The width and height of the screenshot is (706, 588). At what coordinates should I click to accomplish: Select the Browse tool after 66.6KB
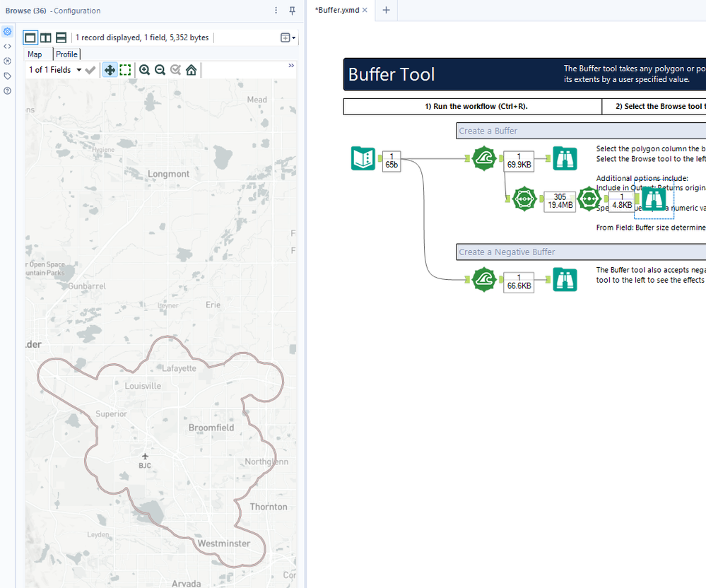point(565,280)
